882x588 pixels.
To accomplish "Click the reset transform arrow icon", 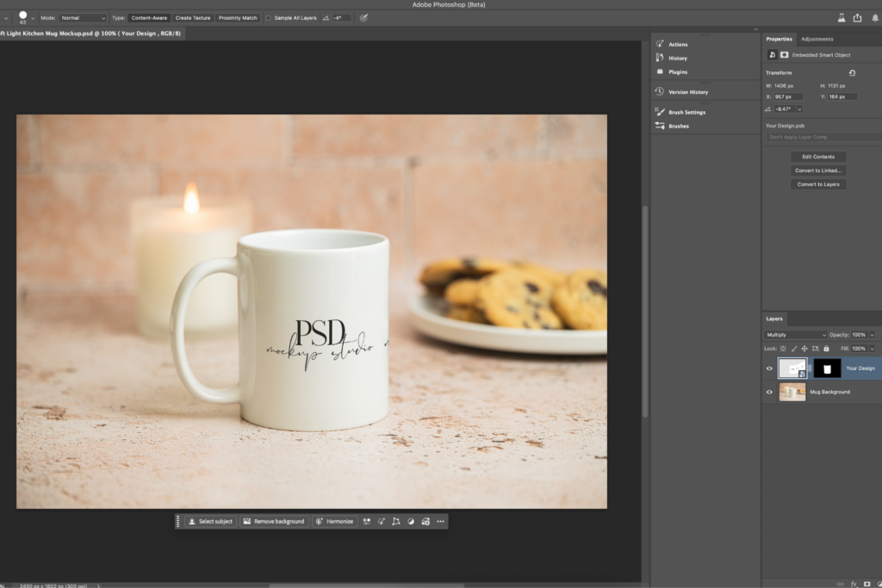I will pyautogui.click(x=852, y=73).
